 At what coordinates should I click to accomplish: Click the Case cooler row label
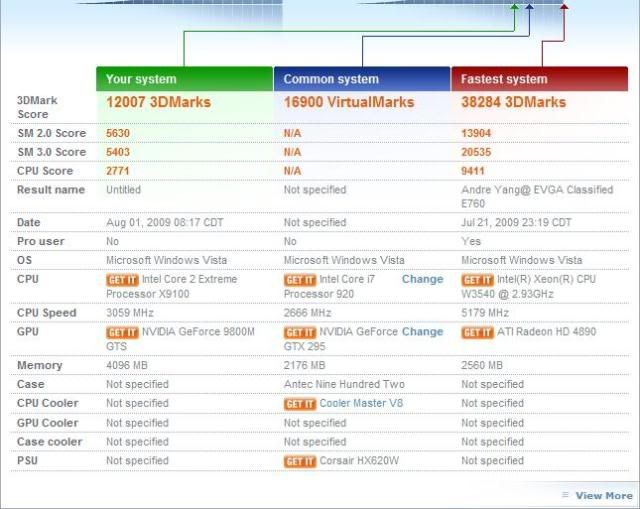[49, 442]
